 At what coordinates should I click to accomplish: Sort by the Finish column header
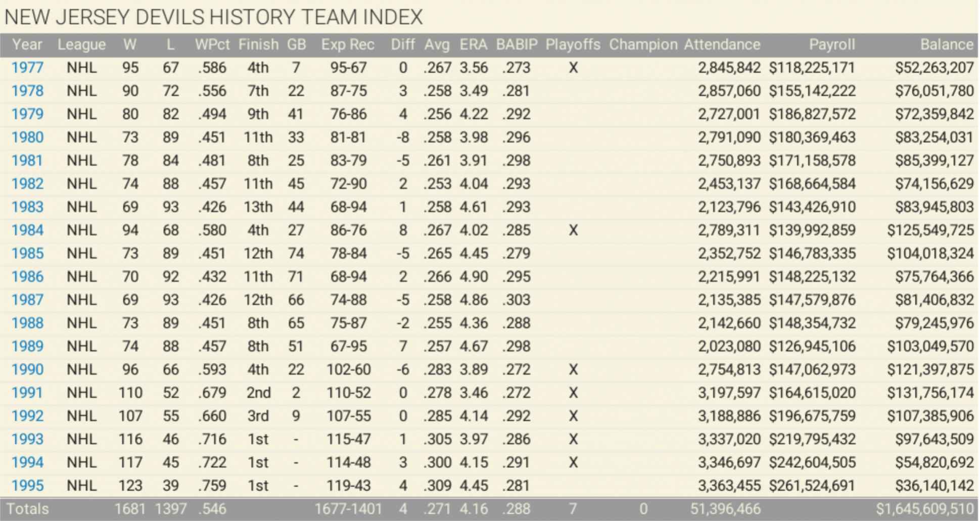[258, 45]
